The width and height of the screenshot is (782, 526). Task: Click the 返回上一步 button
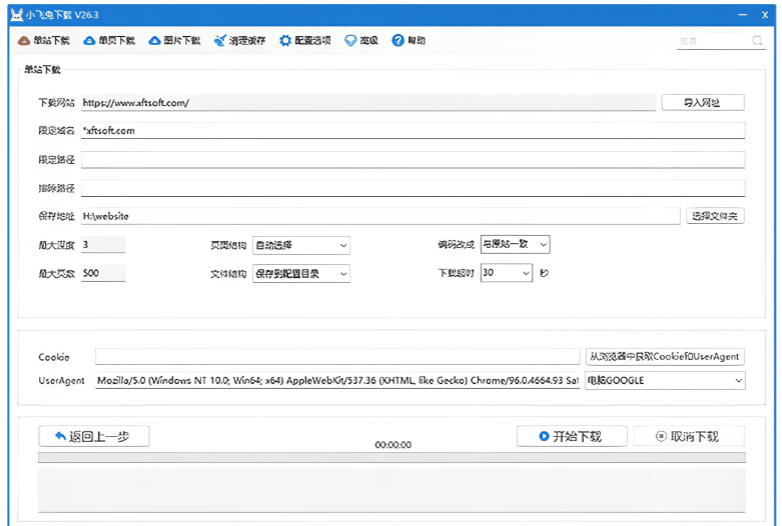coord(94,436)
